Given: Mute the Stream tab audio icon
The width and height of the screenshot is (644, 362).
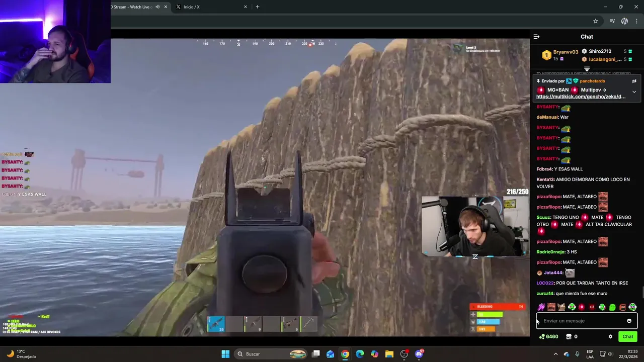Looking at the screenshot, I should (x=157, y=7).
